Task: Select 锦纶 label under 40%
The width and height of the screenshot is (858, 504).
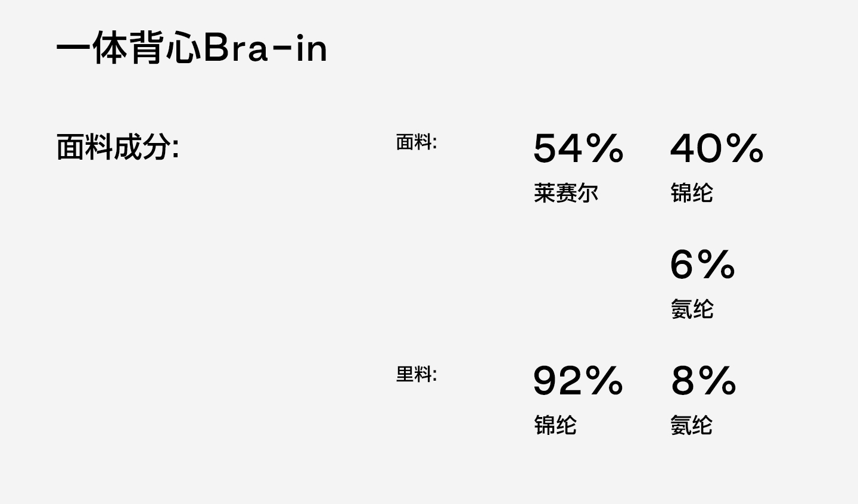Action: (691, 193)
